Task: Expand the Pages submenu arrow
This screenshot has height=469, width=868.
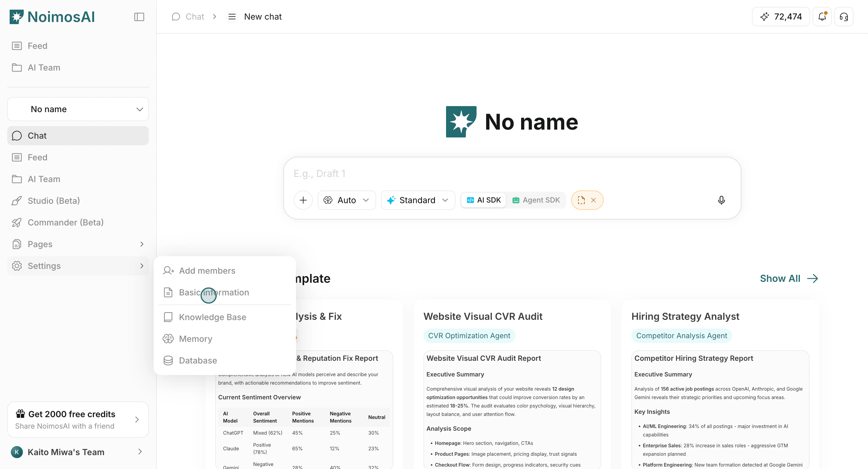Action: [x=142, y=244]
